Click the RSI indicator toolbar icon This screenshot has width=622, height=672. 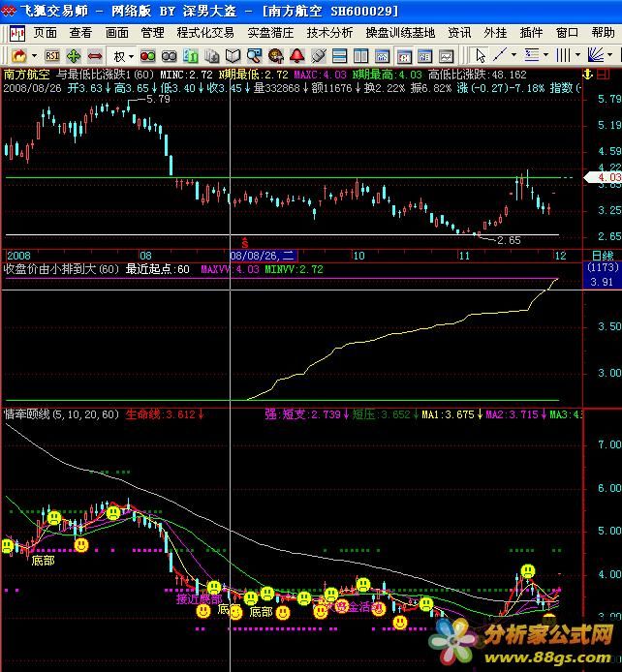[x=52, y=56]
